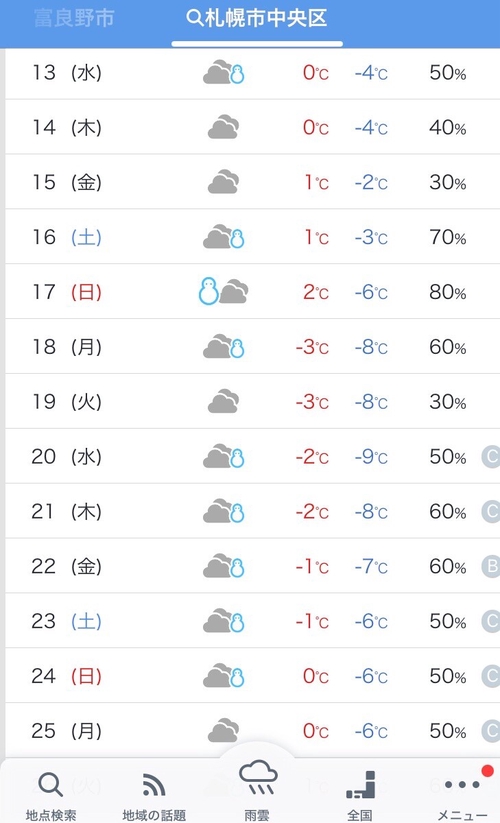Viewport: 500px width, 823px height.
Task: Open 地域の話題 feed icon
Action: coord(154,785)
